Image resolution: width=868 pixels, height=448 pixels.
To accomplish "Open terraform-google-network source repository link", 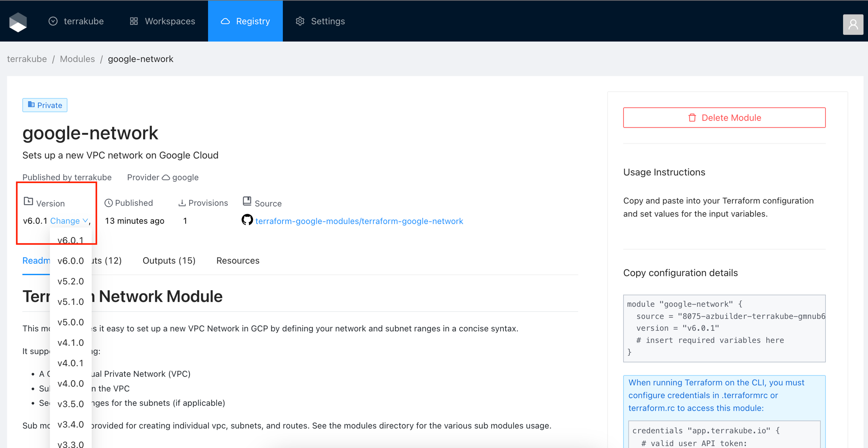I will (x=359, y=221).
